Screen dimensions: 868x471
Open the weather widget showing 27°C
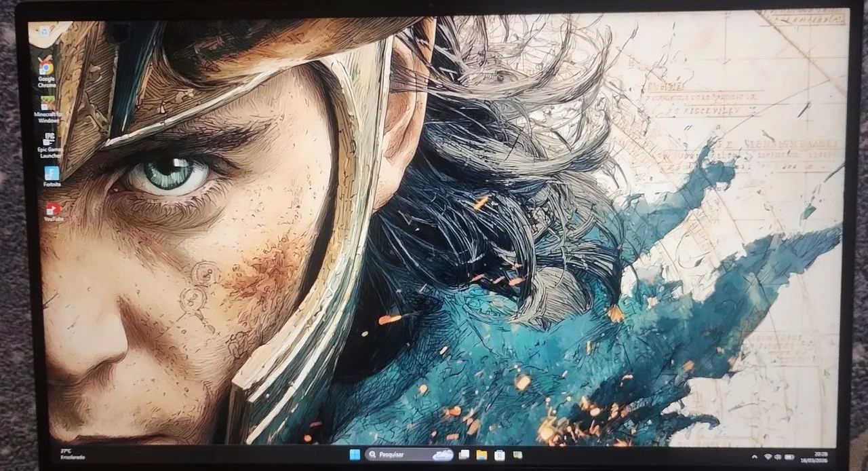tap(72, 453)
